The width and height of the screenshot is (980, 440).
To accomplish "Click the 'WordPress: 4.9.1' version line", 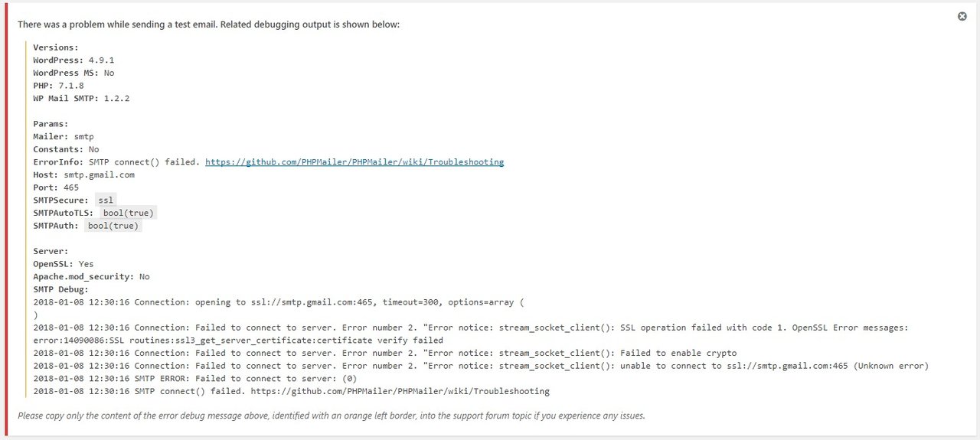I will (x=73, y=60).
